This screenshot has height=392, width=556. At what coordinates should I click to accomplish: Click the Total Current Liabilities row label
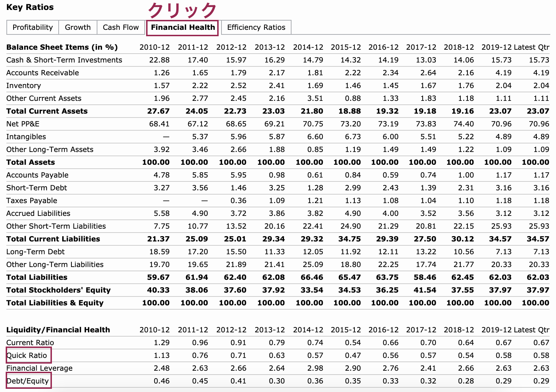coord(53,239)
